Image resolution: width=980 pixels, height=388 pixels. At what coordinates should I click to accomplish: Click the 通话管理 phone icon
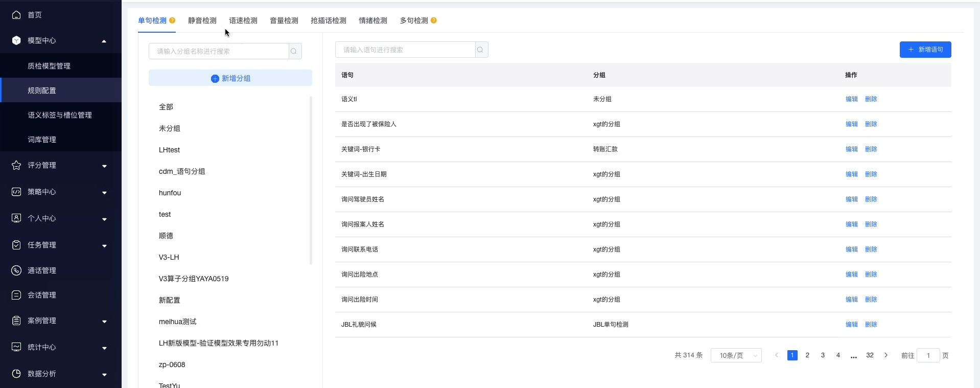pos(16,270)
